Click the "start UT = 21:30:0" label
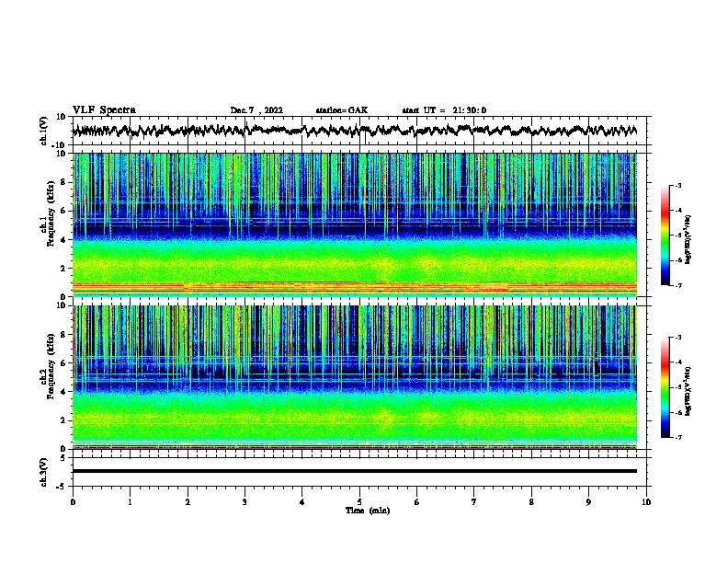728x563 pixels. pos(444,110)
